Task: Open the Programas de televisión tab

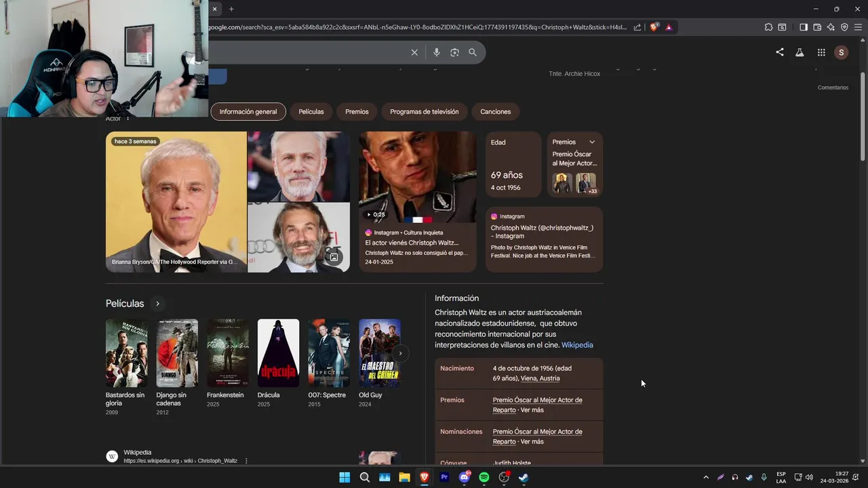Action: tap(425, 112)
